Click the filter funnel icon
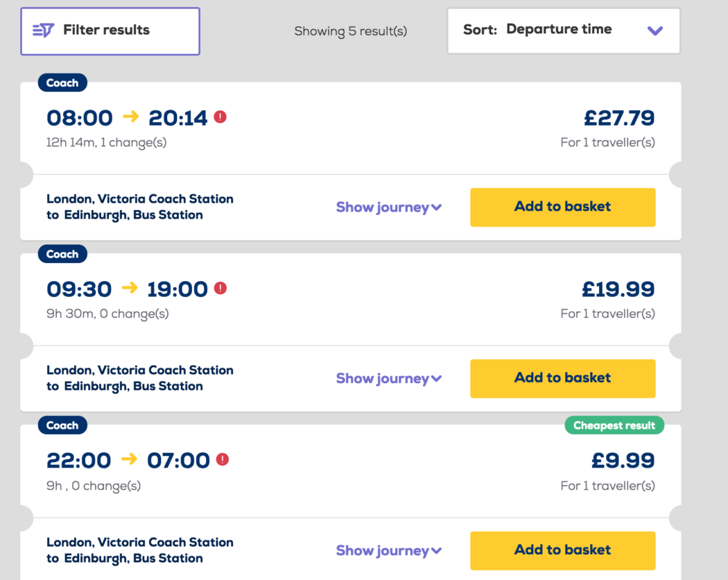The width and height of the screenshot is (728, 580). pyautogui.click(x=43, y=30)
